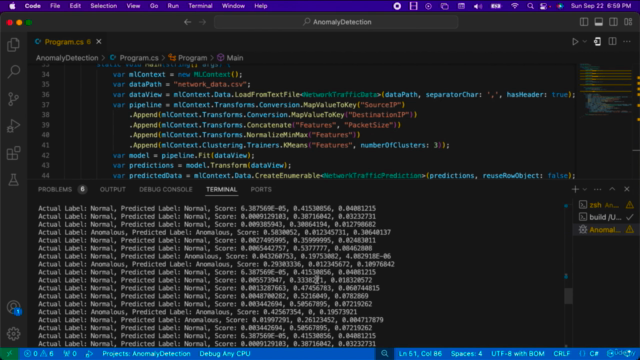Click Program.cs breadcrumb
640x360 pixels.
[x=134, y=58]
